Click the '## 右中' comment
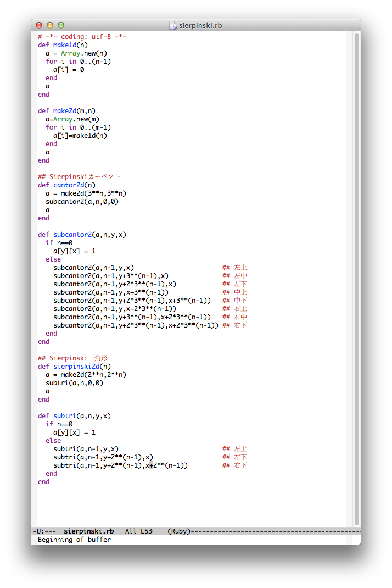 pyautogui.click(x=234, y=317)
